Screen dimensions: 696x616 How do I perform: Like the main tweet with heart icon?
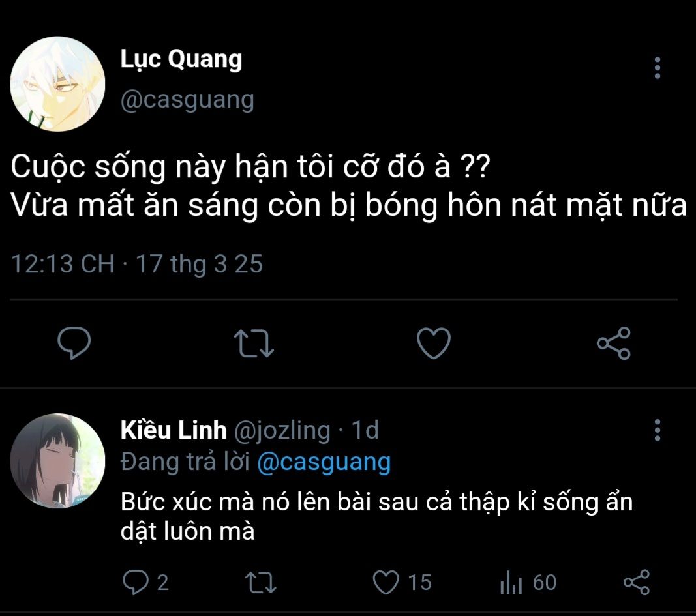coord(434,343)
